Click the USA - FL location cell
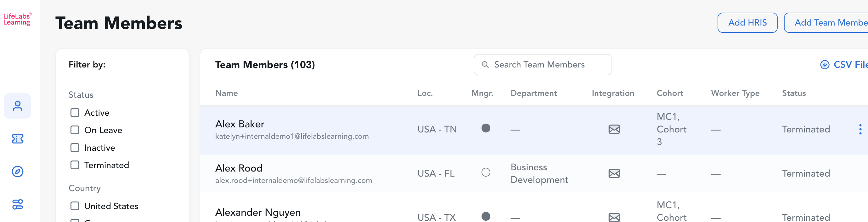Image resolution: width=868 pixels, height=222 pixels. tap(436, 173)
